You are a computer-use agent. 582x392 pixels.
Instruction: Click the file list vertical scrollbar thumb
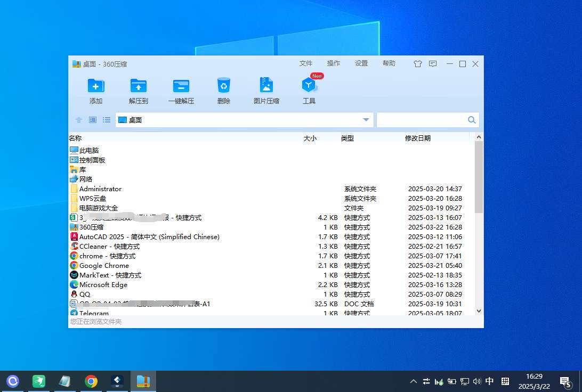coord(479,177)
